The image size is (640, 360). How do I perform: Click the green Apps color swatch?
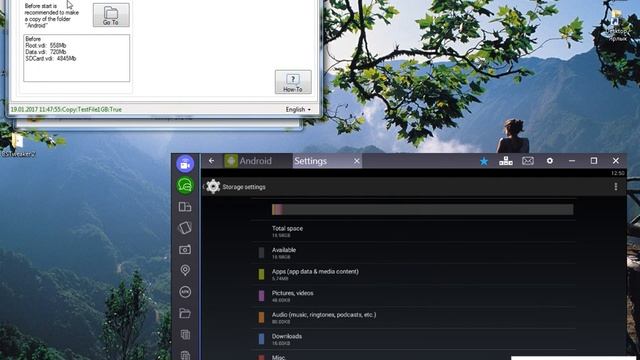(261, 274)
